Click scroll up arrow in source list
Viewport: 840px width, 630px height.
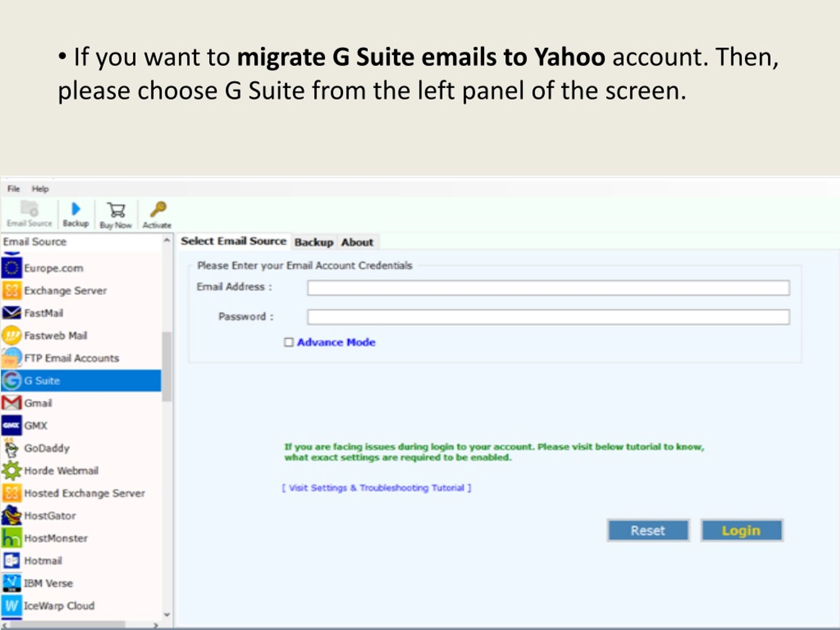click(167, 241)
